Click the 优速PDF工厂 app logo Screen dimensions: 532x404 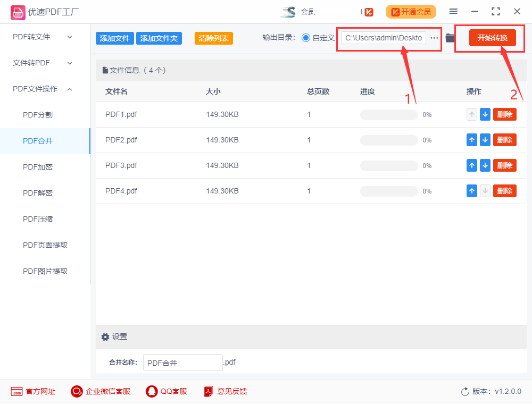click(18, 11)
